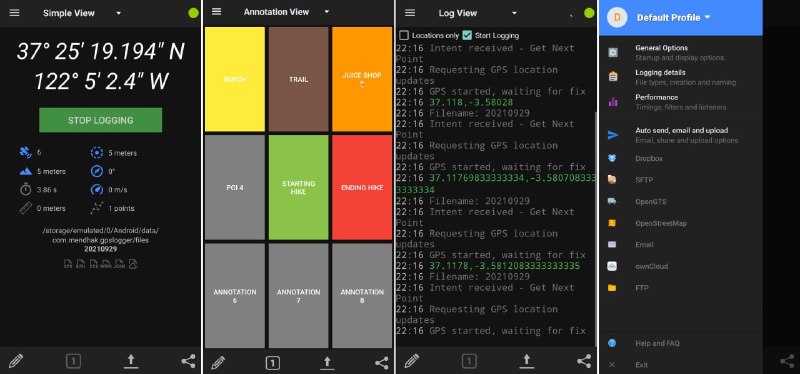
Task: Tap the upload icon in Annotation View
Action: pos(327,363)
